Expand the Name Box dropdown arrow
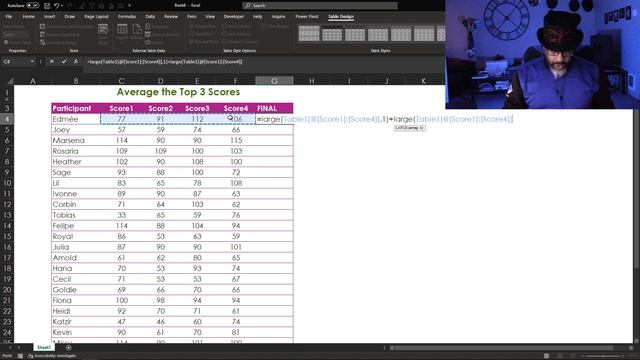This screenshot has width=640, height=360. [32, 62]
